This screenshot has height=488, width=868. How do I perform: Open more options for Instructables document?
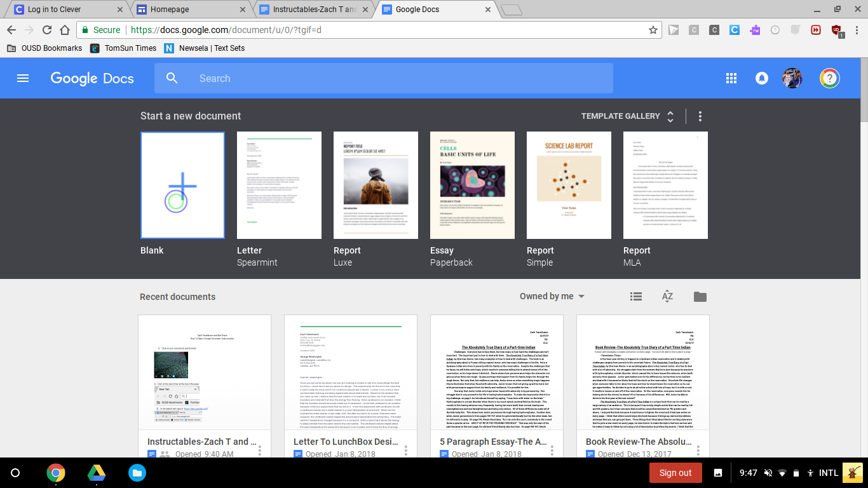click(x=259, y=452)
